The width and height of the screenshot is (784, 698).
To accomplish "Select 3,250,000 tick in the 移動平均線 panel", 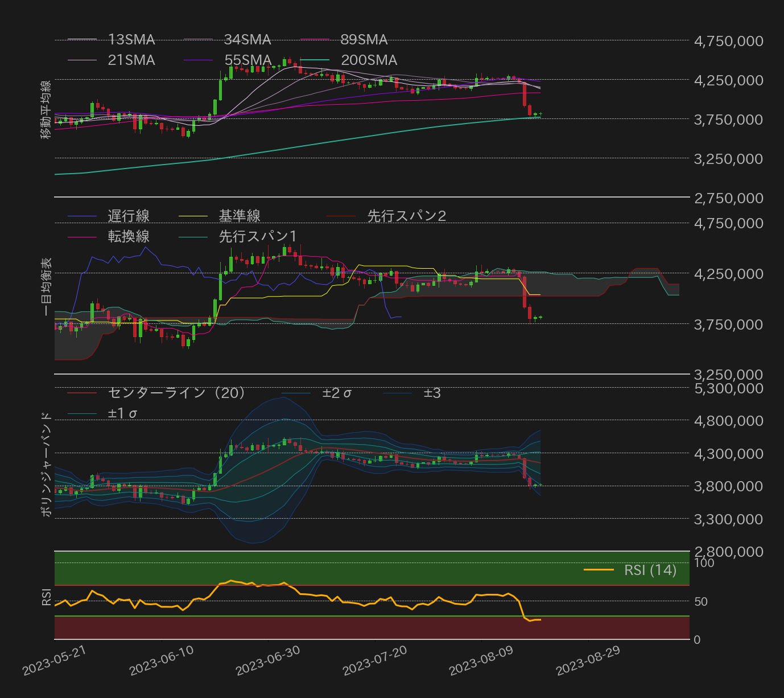I will tap(729, 158).
